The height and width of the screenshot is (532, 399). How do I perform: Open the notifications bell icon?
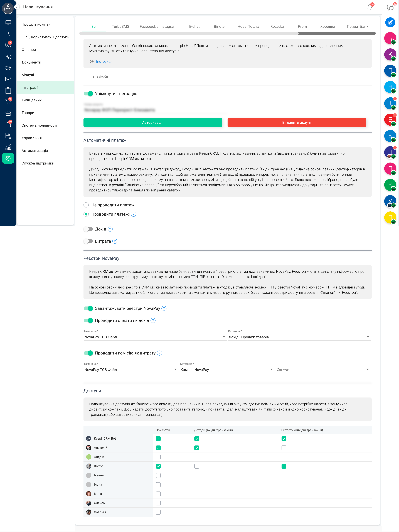[370, 7]
